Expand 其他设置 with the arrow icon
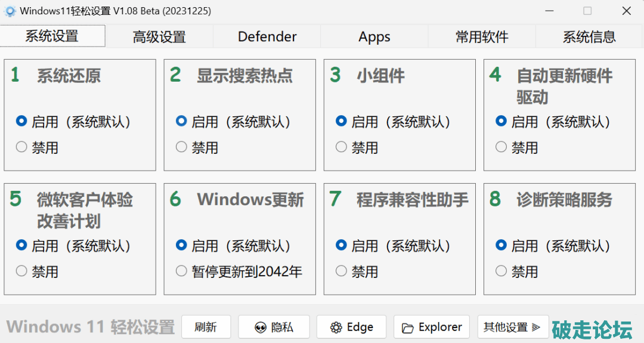Image resolution: width=644 pixels, height=343 pixels. (535, 327)
